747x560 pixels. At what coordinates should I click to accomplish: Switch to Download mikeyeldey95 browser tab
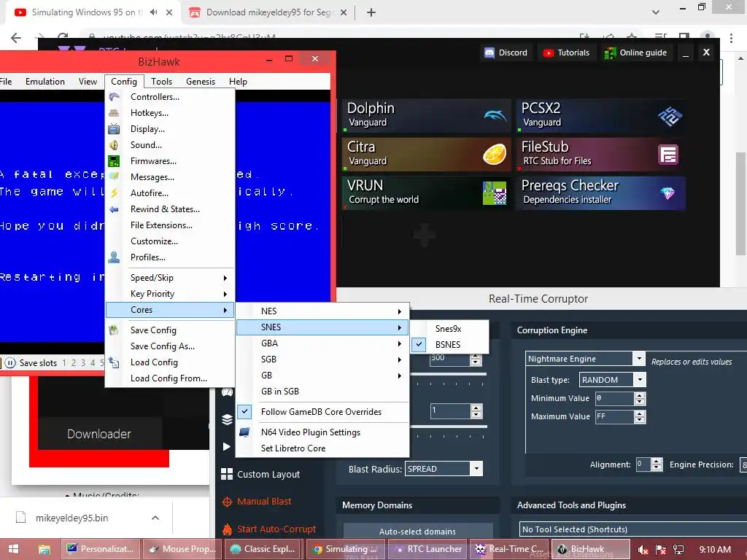pos(268,12)
